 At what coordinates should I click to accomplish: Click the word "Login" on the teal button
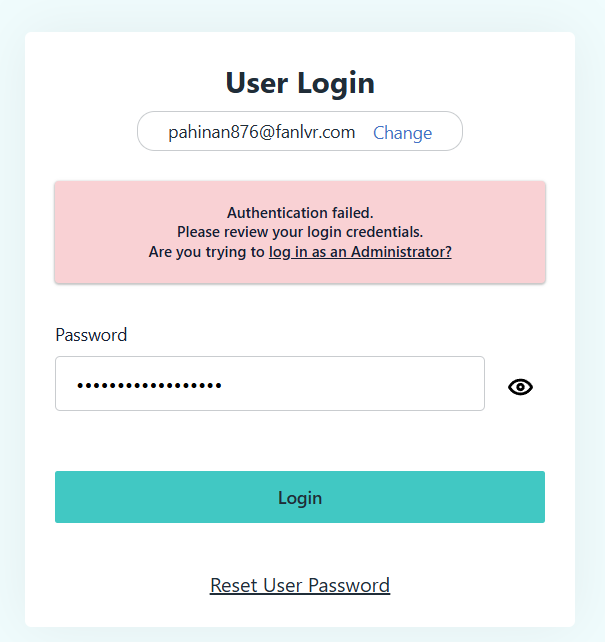click(x=300, y=497)
